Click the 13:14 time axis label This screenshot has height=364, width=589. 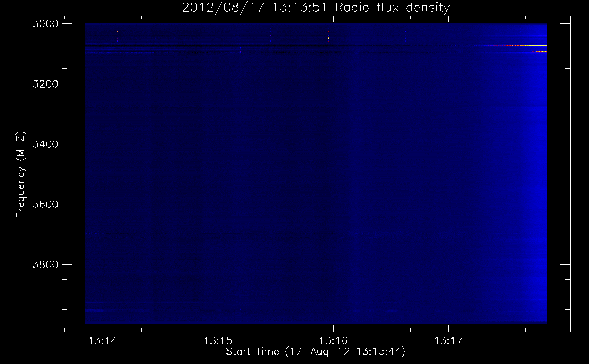click(103, 341)
